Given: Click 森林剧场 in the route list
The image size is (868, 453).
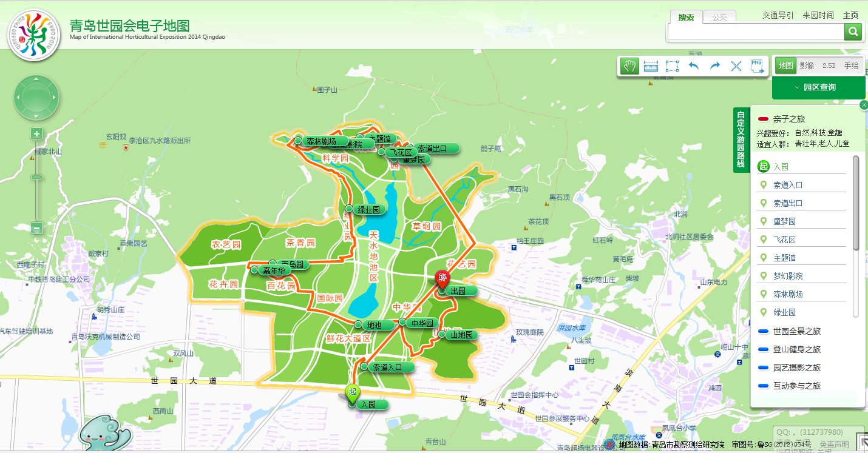Looking at the screenshot, I should (x=788, y=294).
